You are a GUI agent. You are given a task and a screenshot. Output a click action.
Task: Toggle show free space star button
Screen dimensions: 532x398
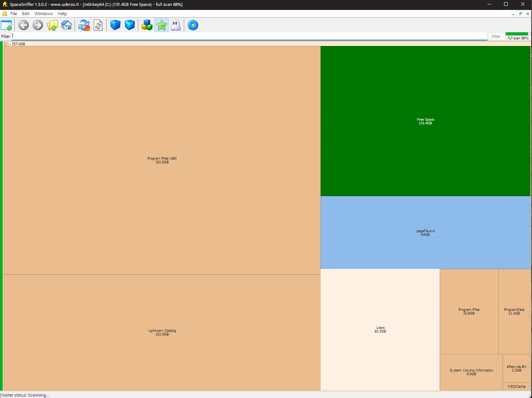point(162,25)
